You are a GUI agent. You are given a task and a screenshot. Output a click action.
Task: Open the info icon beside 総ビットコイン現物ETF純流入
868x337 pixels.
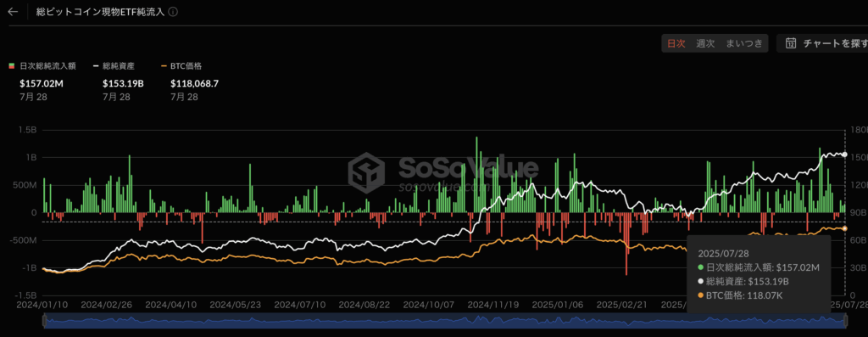pyautogui.click(x=173, y=12)
